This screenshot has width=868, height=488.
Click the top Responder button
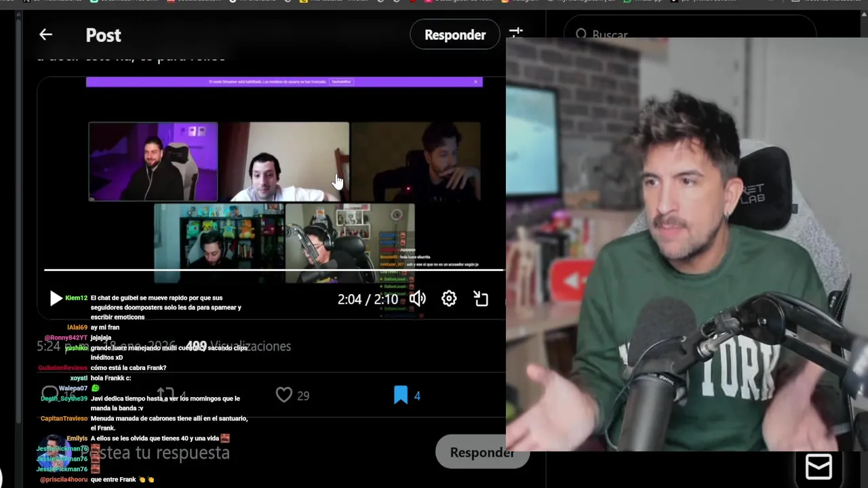click(455, 35)
